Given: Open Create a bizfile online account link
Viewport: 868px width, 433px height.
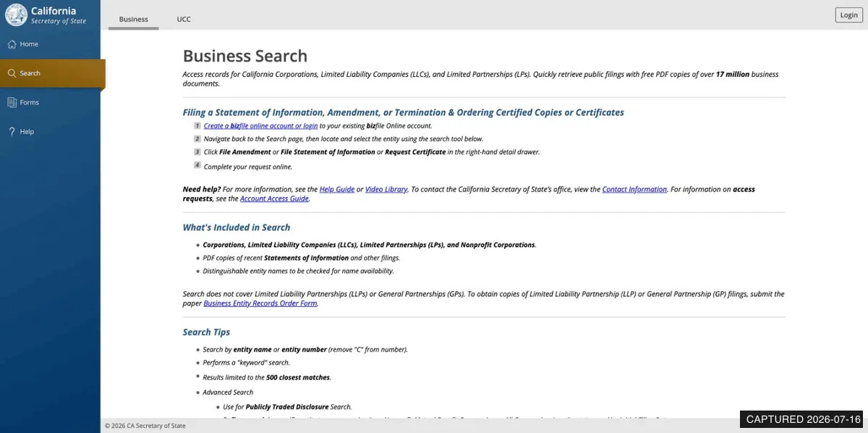Looking at the screenshot, I should pyautogui.click(x=260, y=125).
